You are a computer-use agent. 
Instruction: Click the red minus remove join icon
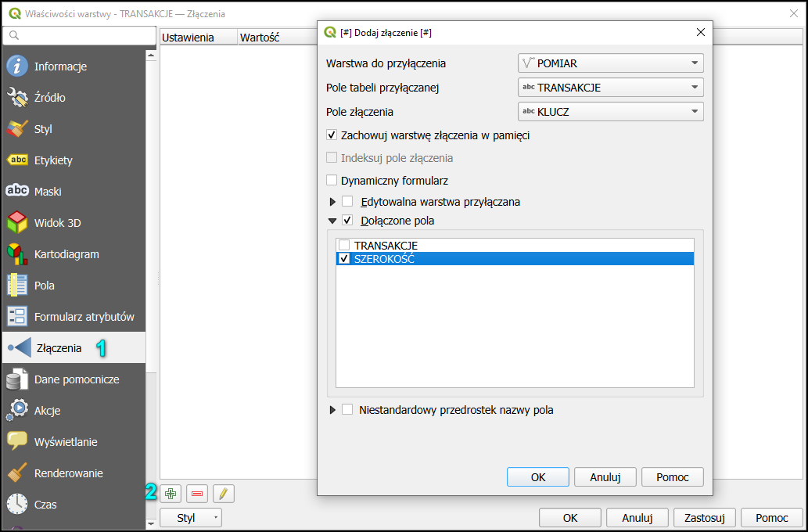(197, 494)
